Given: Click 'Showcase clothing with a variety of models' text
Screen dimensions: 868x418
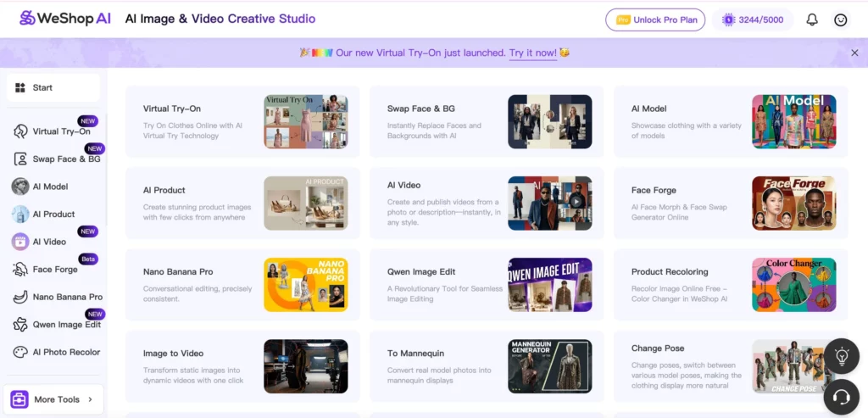Looking at the screenshot, I should (x=687, y=131).
